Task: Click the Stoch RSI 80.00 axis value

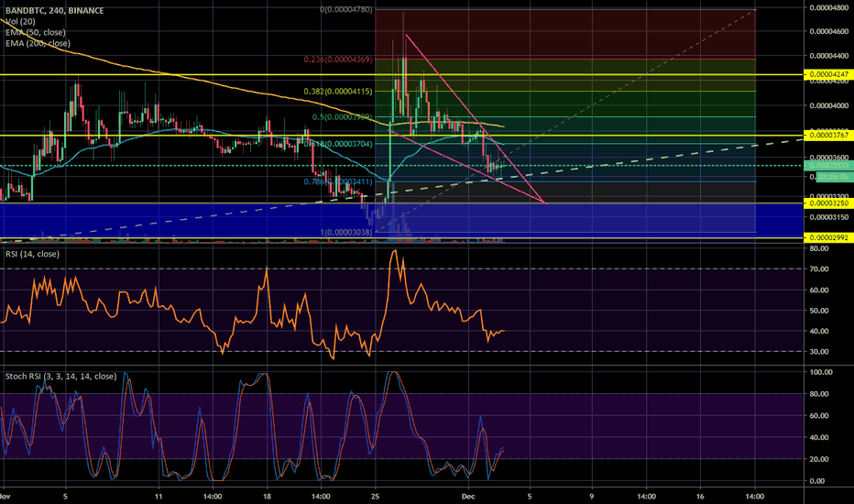Action: [x=821, y=394]
